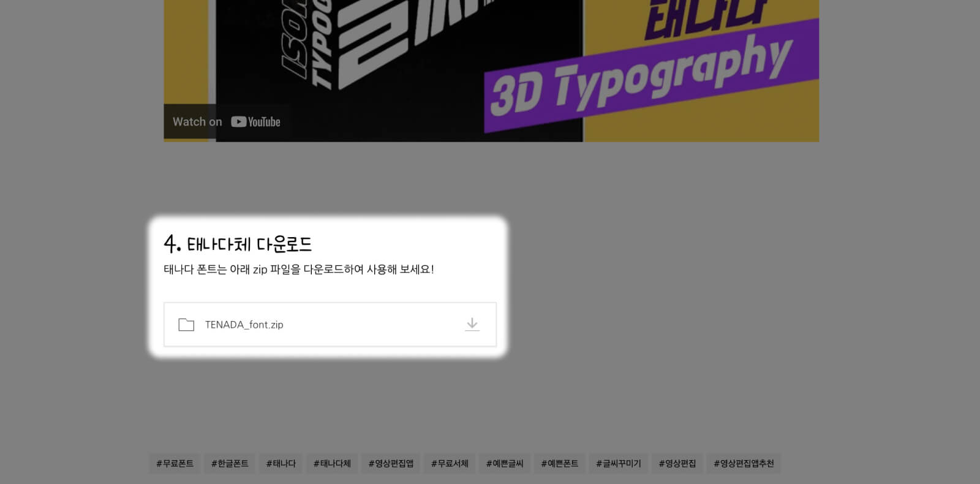Click the #예쁜폰트 tag

coord(560,463)
